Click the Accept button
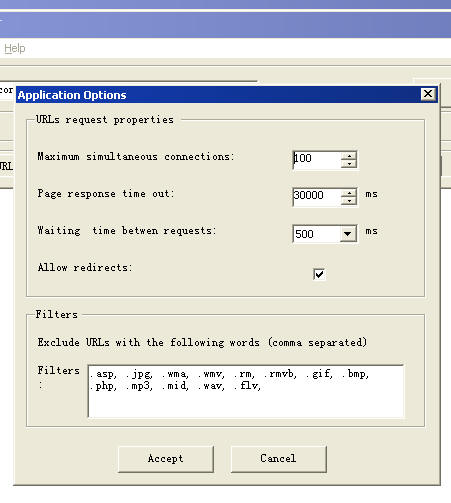 (166, 459)
